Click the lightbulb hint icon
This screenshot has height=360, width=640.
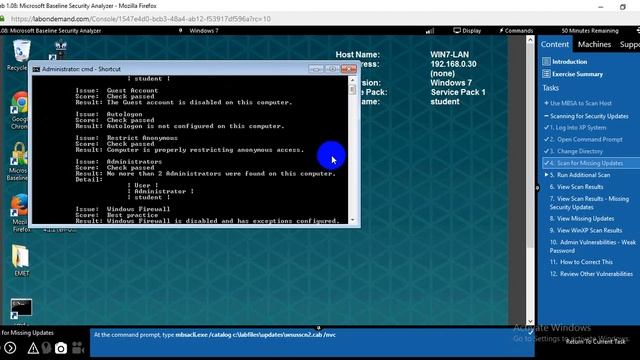point(47,348)
